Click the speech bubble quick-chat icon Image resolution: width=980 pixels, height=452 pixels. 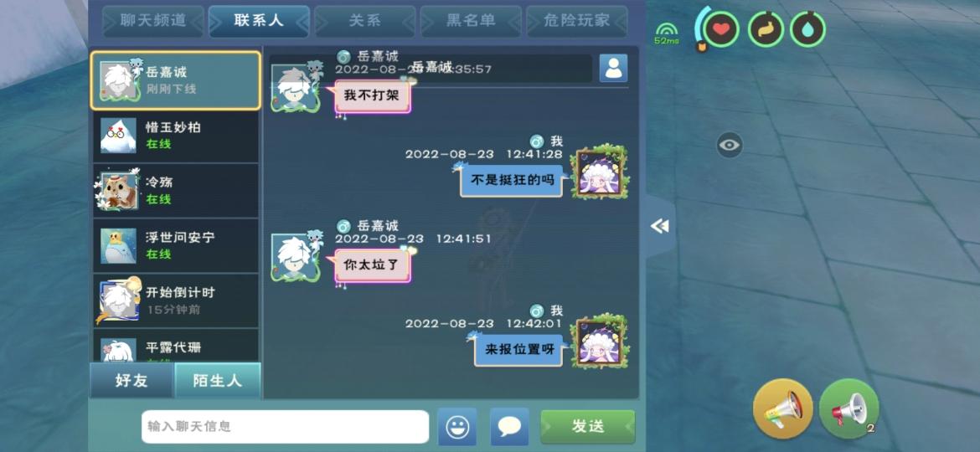click(509, 426)
